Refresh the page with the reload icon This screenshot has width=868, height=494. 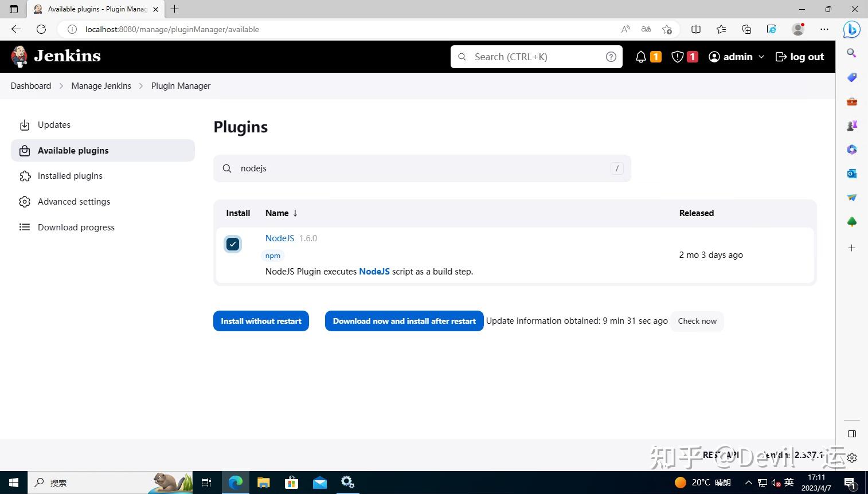[40, 29]
